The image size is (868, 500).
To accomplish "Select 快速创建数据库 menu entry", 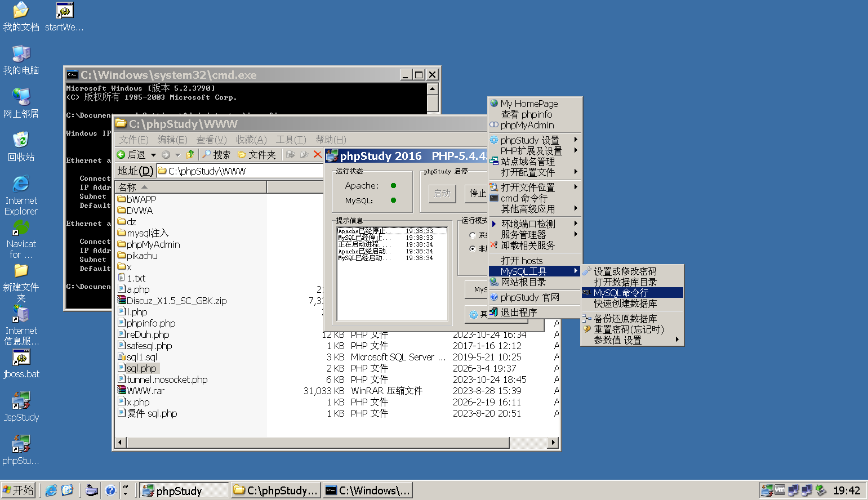I will click(632, 303).
